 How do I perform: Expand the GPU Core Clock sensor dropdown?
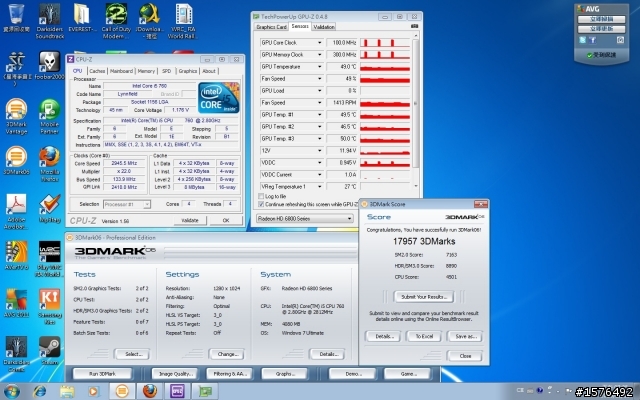(x=320, y=42)
